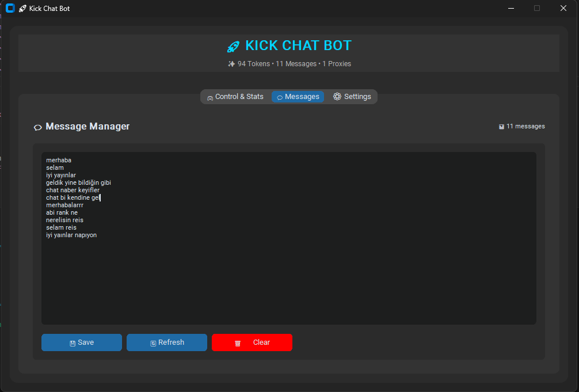
Task: Click the "abi rank ne" message line
Action: coord(62,212)
